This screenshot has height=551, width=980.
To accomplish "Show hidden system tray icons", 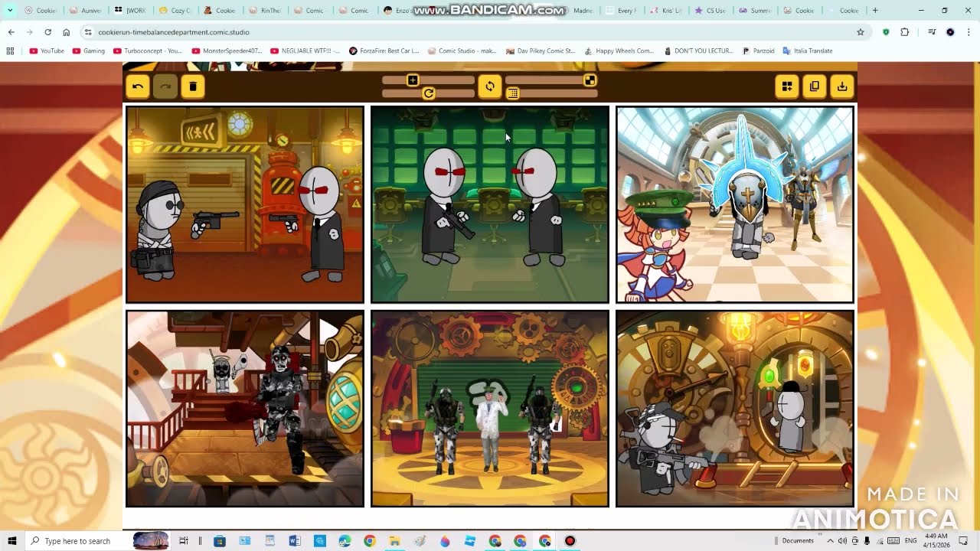I will click(830, 541).
